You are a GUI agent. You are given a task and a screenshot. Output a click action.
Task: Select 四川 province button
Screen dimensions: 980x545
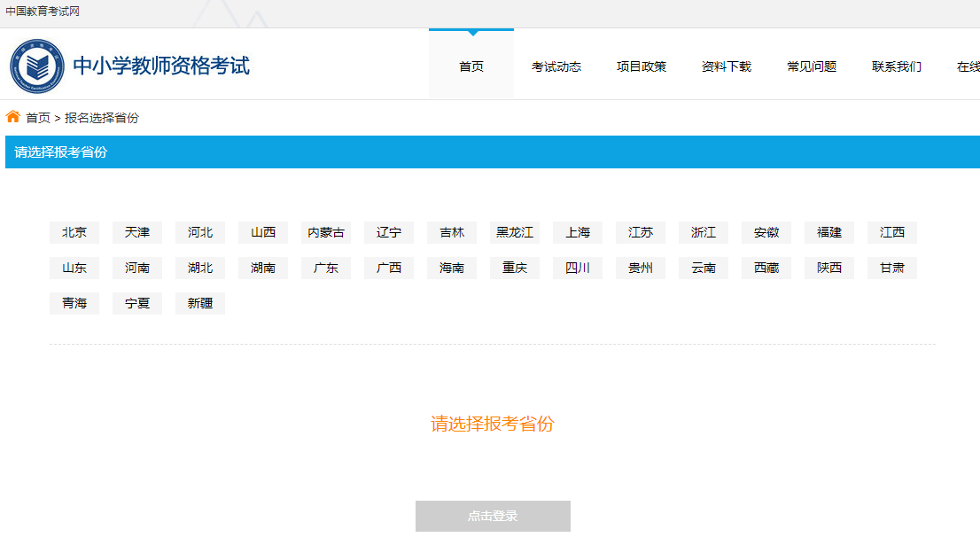pyautogui.click(x=578, y=269)
